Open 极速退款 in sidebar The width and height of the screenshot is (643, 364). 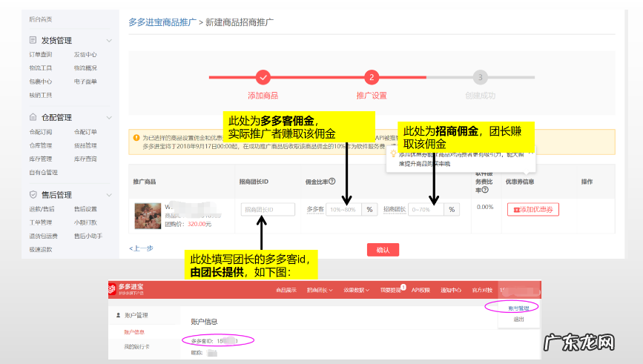coord(41,250)
